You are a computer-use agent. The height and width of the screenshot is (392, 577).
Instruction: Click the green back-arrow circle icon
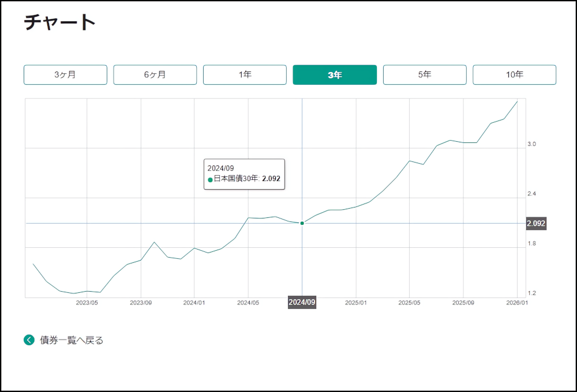tap(29, 340)
